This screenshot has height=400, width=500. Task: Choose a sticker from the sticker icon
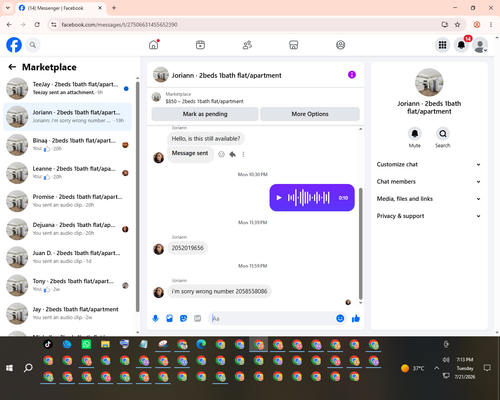(x=183, y=318)
